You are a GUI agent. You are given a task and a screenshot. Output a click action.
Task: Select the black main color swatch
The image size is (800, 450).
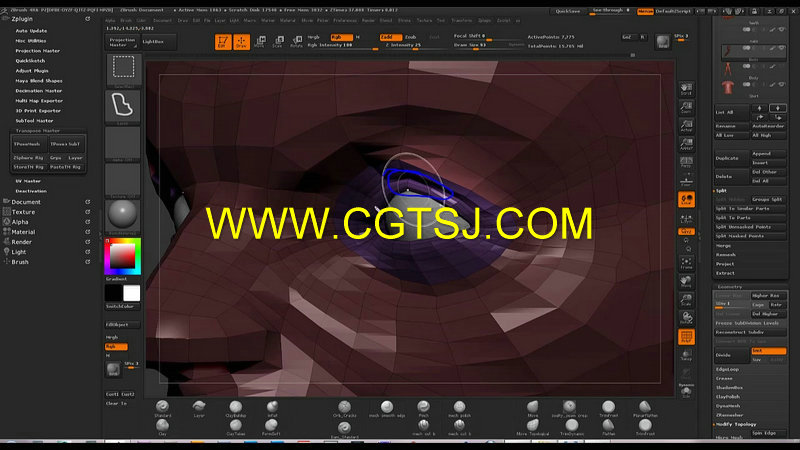(114, 293)
